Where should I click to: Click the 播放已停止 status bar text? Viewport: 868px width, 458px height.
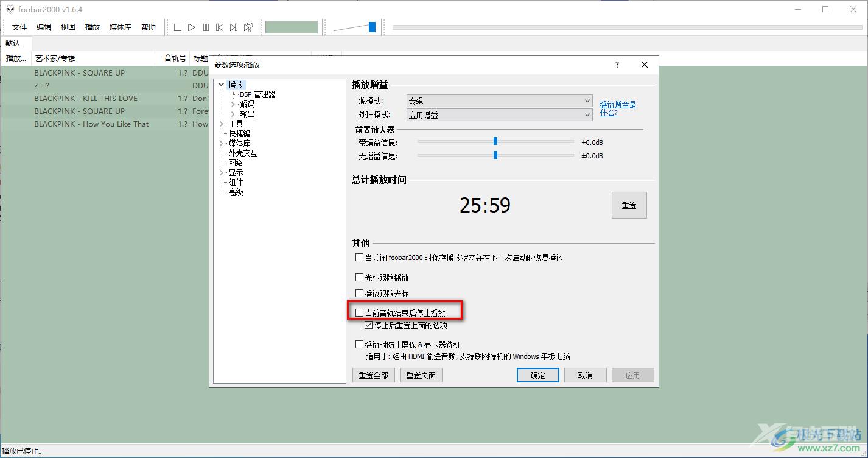[x=22, y=451]
